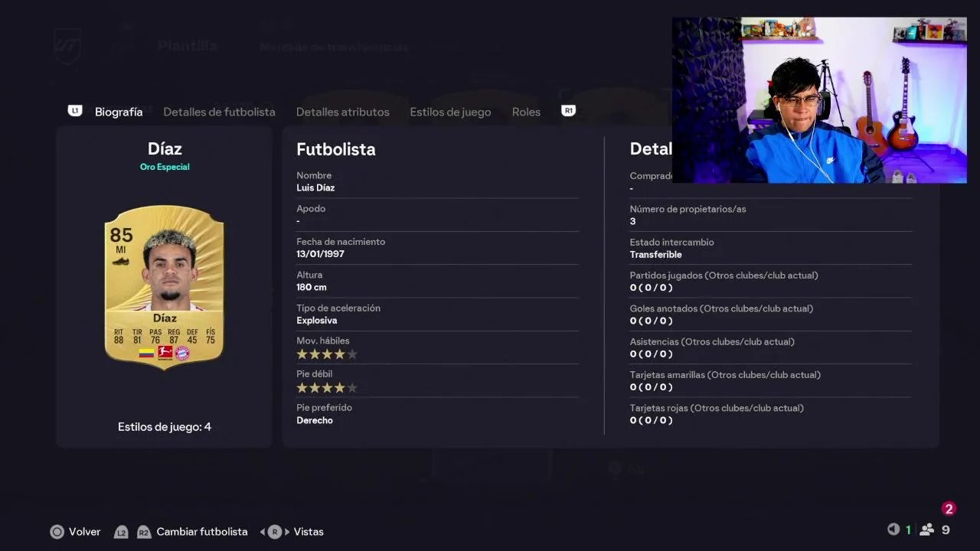Click the Bundesliga logo on card

165,353
